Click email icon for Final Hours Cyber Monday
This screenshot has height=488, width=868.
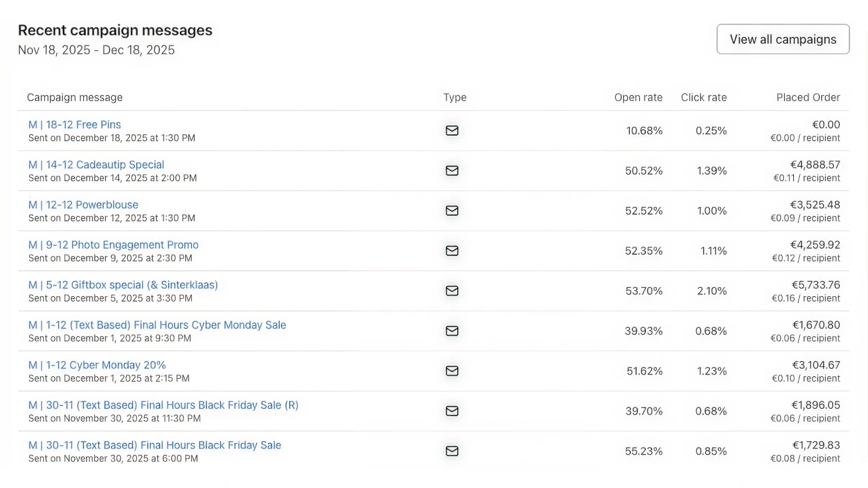(452, 331)
